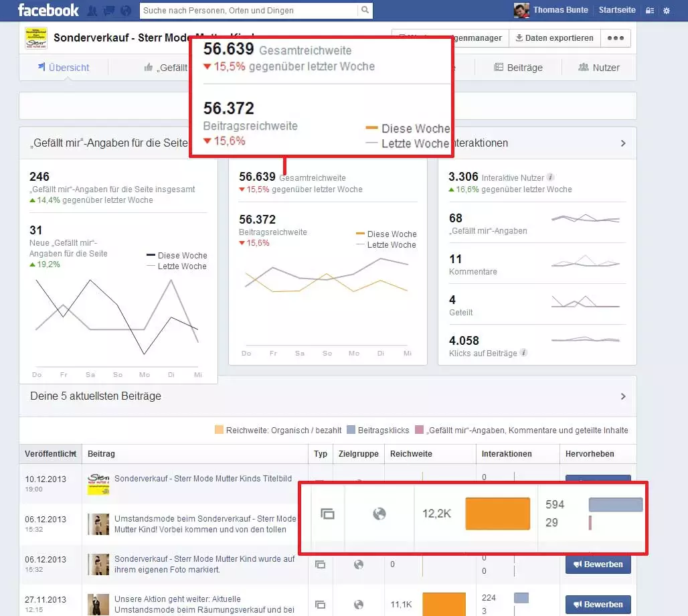The image size is (688, 616).
Task: Click orange Reichweite legend swatch
Action: coord(219,429)
